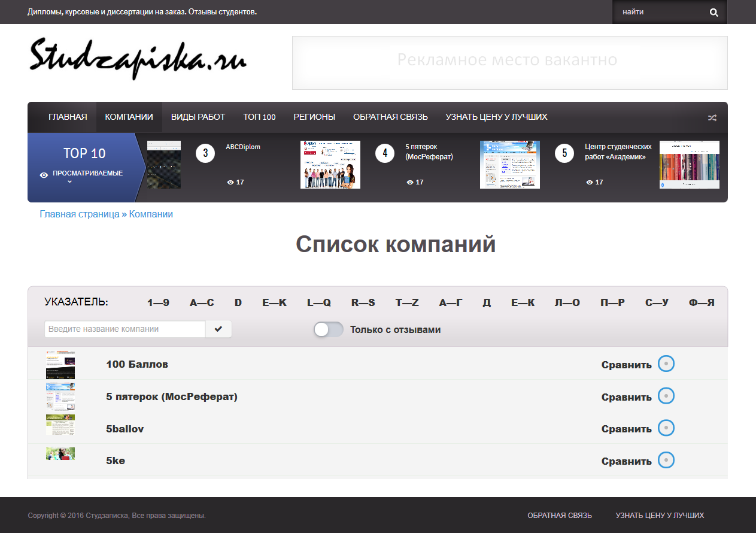The height and width of the screenshot is (533, 756).
Task: Select the Сравнить radio for 100 Баллов
Action: 666,364
